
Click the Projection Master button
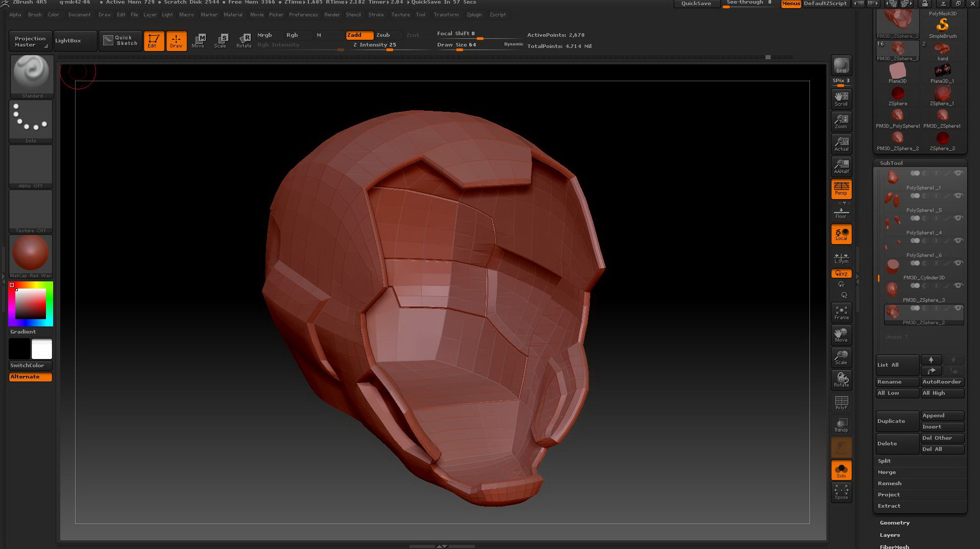click(30, 41)
